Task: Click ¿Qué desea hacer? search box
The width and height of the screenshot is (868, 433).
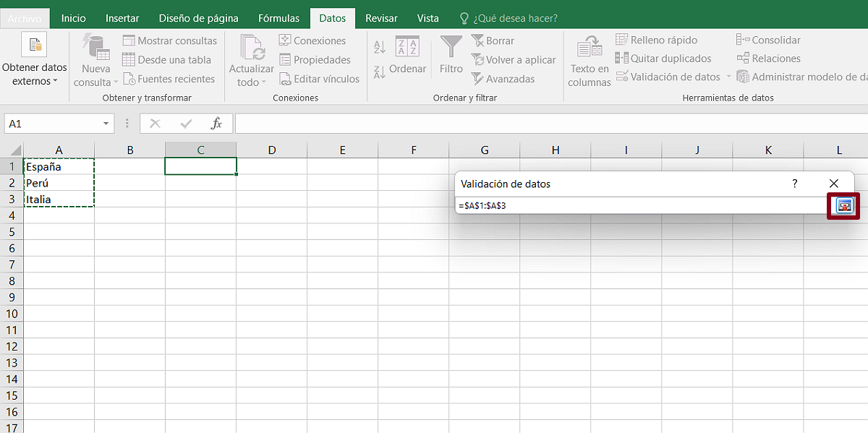Action: pyautogui.click(x=509, y=19)
